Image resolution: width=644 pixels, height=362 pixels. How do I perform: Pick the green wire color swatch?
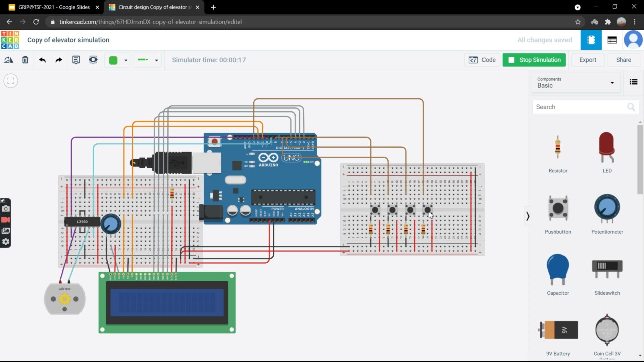click(x=113, y=60)
